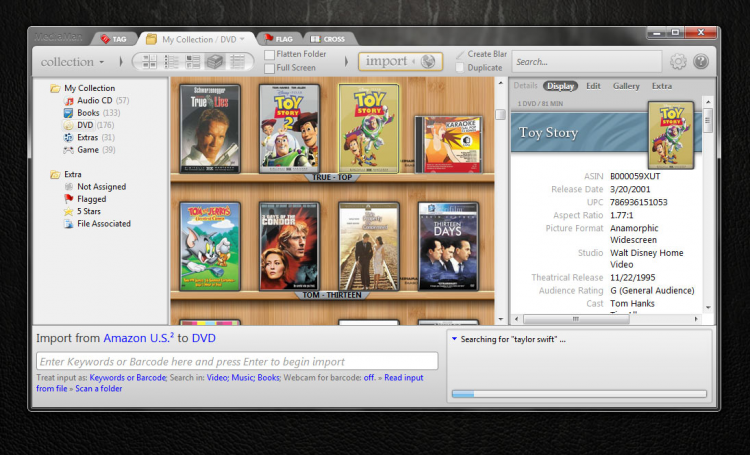Click the Books category icon
Viewport: 750px width, 455px height.
point(69,113)
